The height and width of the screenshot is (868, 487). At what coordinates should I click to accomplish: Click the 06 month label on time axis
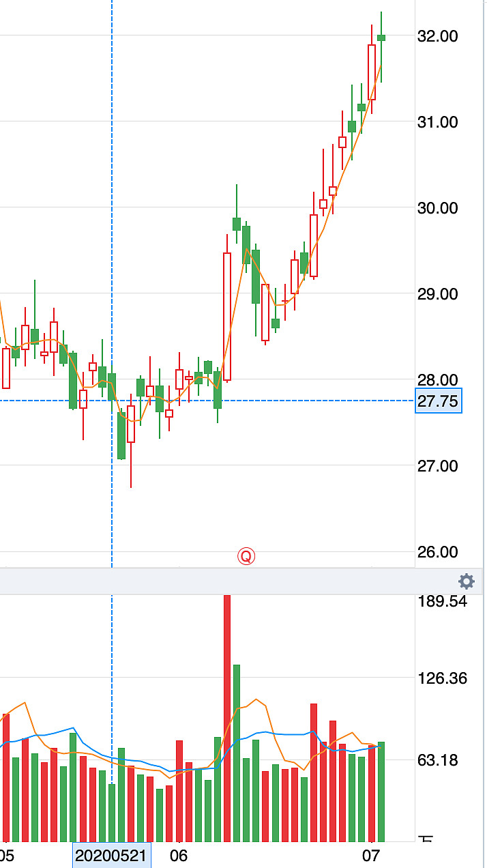[x=179, y=854]
